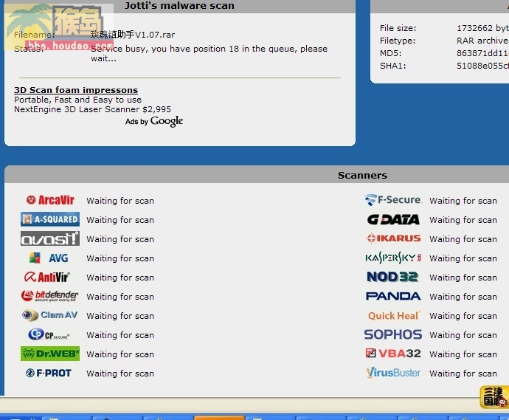Click the VirusBuster Waiting for scan status
Viewport: 509px width, 420px height.
tap(463, 373)
